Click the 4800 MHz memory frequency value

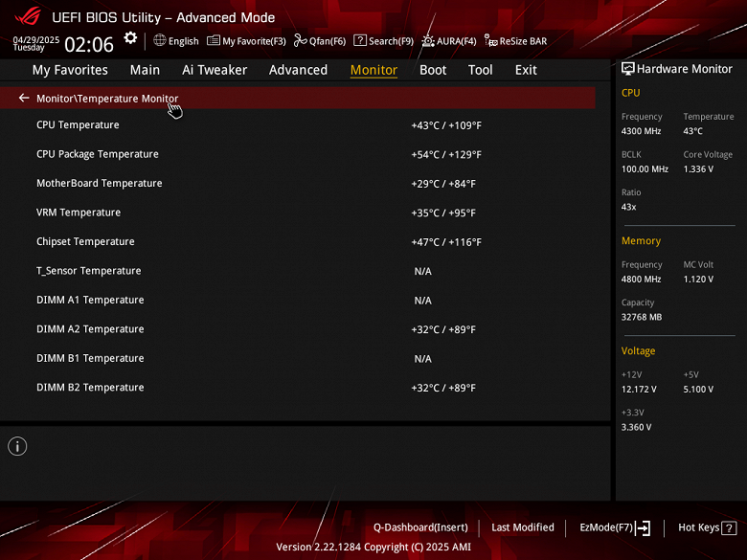coord(642,280)
